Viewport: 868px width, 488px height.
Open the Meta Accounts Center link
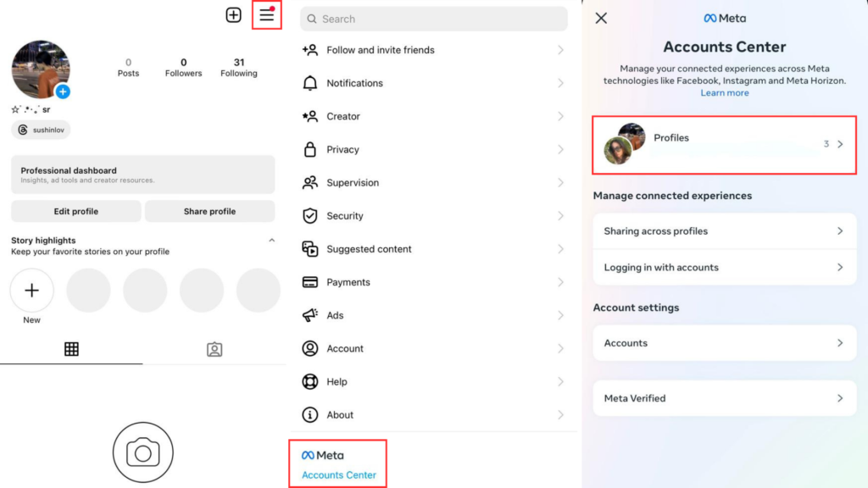pyautogui.click(x=338, y=474)
